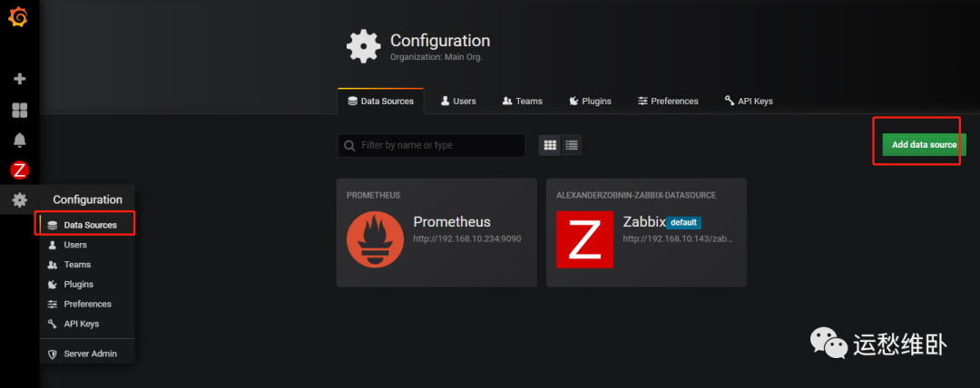Click the Prometheus flame logo
This screenshot has height=388, width=980.
[x=375, y=239]
